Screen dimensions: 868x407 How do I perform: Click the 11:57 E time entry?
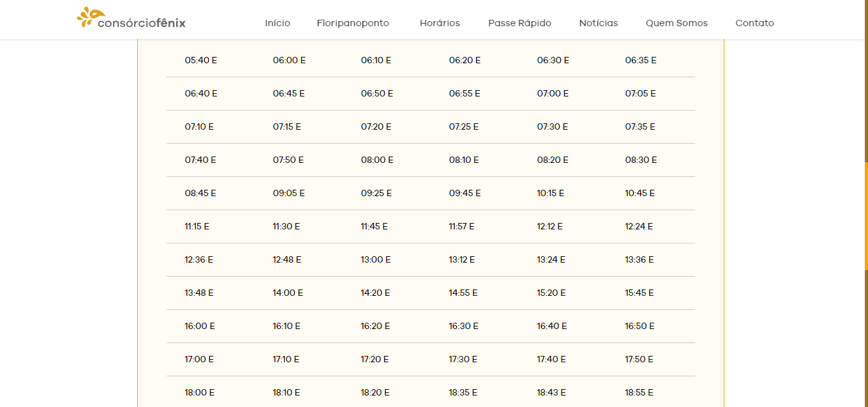point(461,226)
